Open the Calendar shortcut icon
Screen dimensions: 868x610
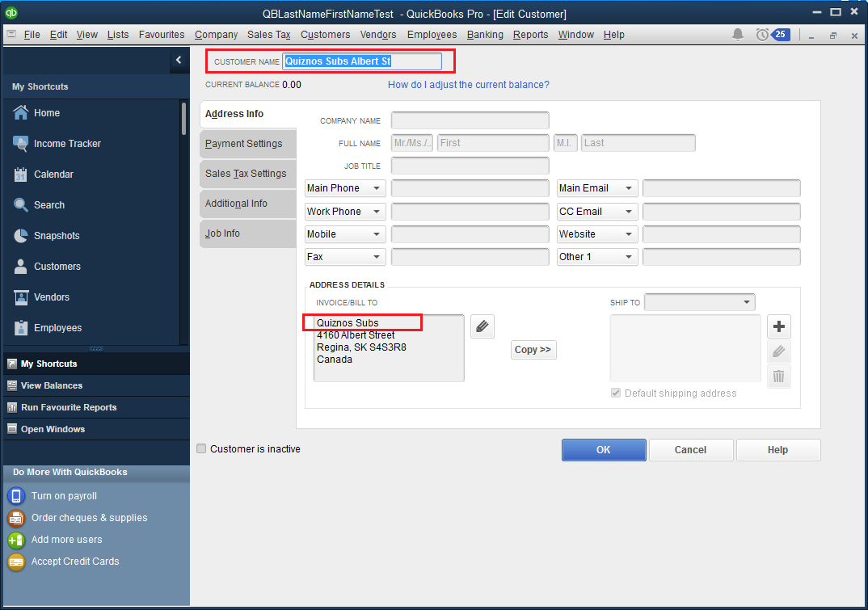click(20, 175)
